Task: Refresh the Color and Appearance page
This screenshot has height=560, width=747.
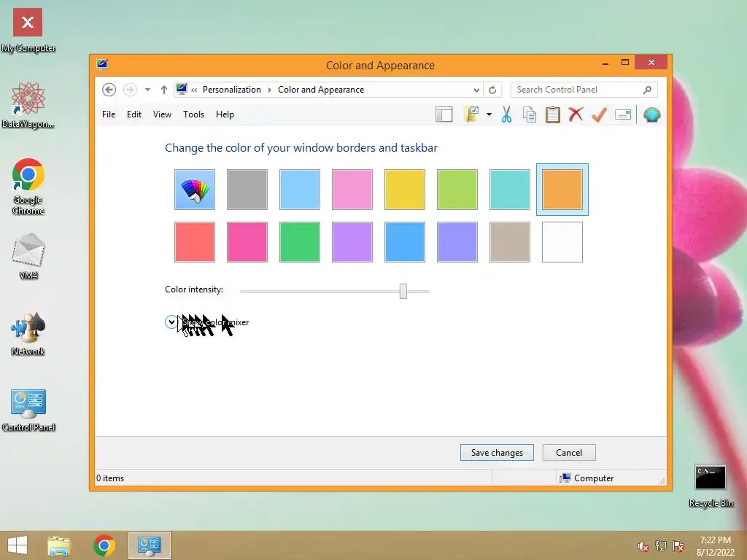Action: pyautogui.click(x=492, y=90)
